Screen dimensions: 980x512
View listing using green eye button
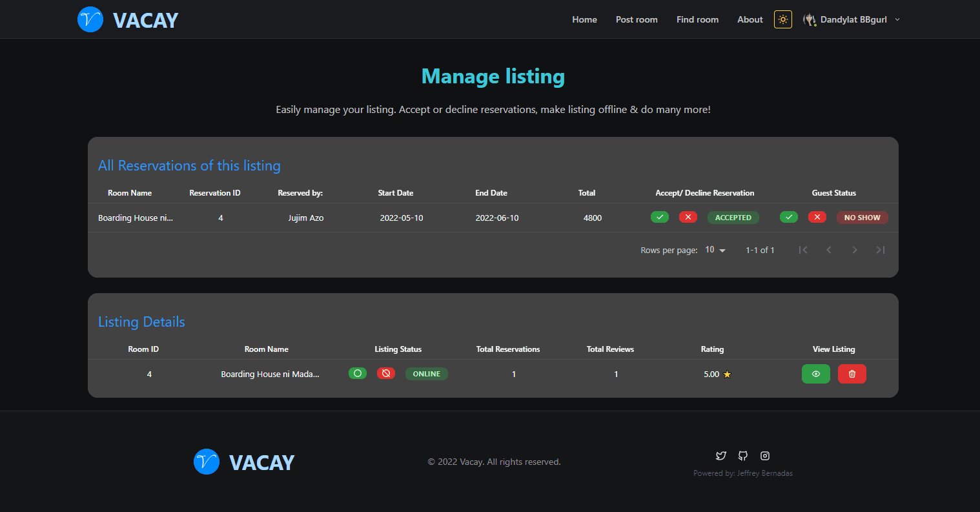coord(815,374)
